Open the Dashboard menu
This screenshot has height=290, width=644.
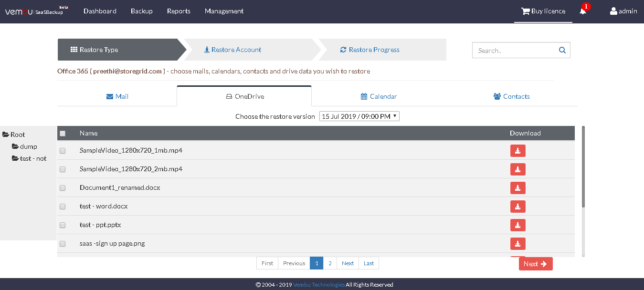(x=100, y=11)
